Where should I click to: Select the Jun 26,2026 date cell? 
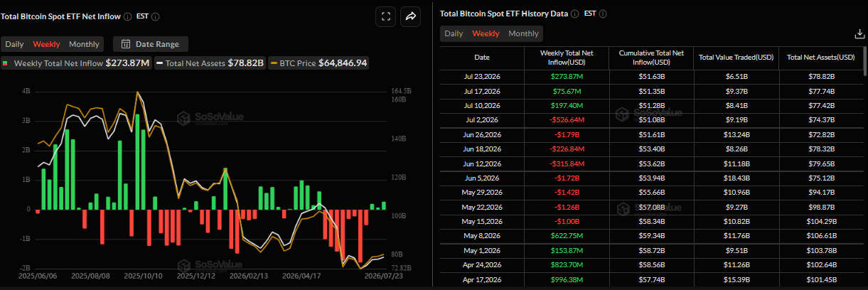point(482,134)
